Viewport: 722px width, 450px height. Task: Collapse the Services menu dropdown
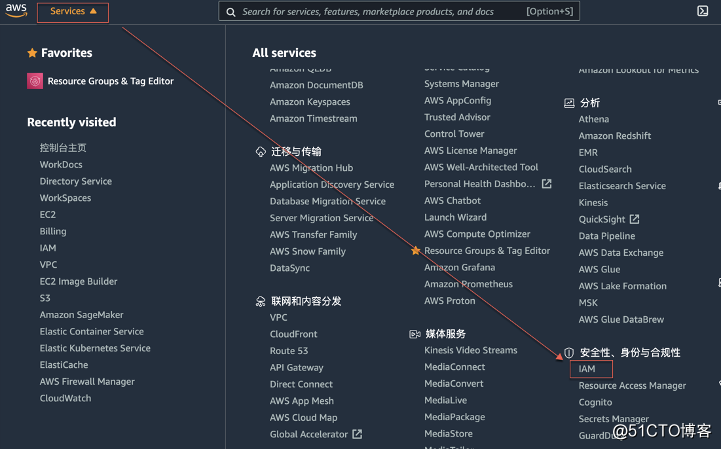73,12
